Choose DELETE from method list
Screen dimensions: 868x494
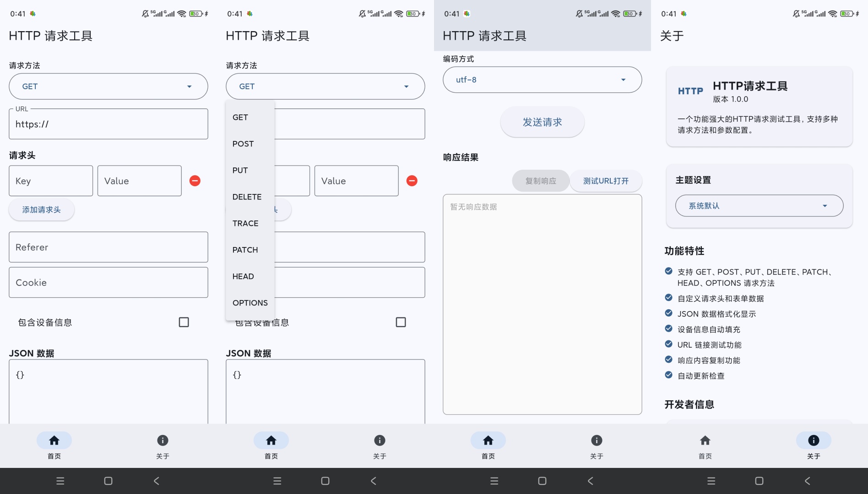click(x=250, y=197)
